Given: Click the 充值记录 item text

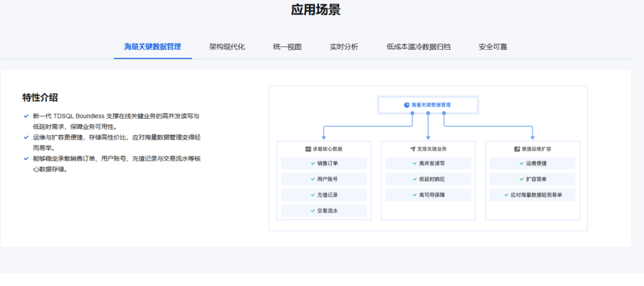Looking at the screenshot, I should [x=327, y=195].
